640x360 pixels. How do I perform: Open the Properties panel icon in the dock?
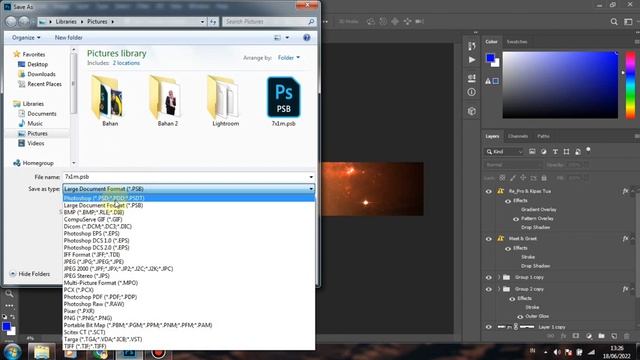coord(471,78)
